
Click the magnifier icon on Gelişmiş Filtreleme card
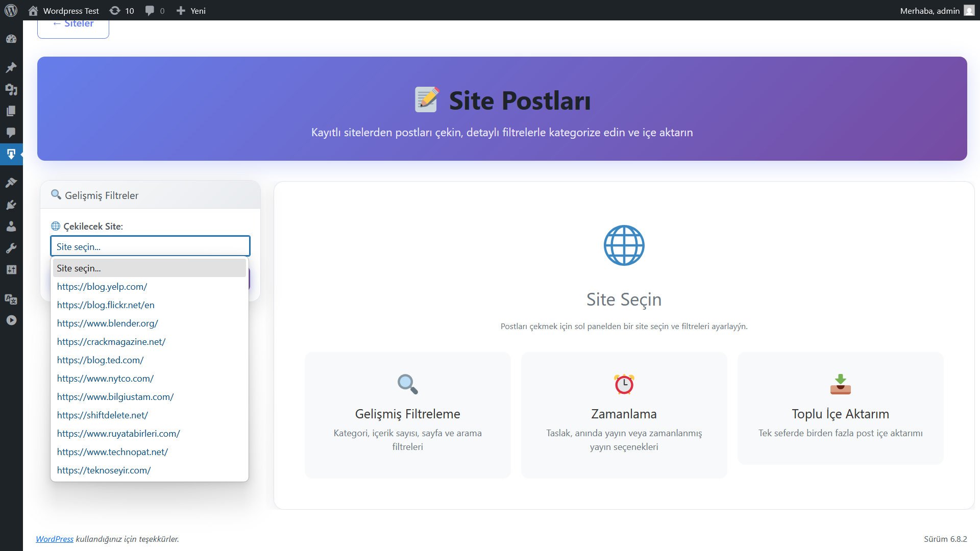tap(408, 384)
